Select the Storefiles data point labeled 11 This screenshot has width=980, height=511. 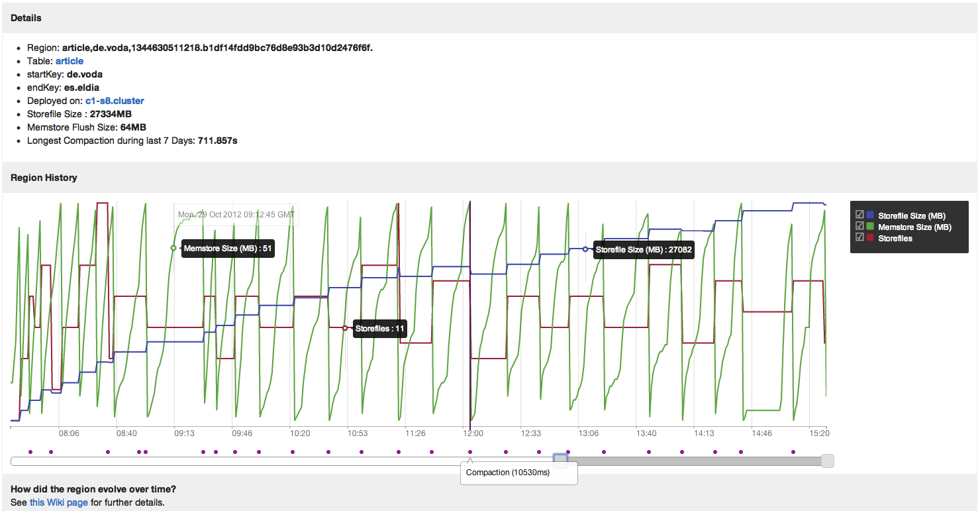(x=344, y=327)
